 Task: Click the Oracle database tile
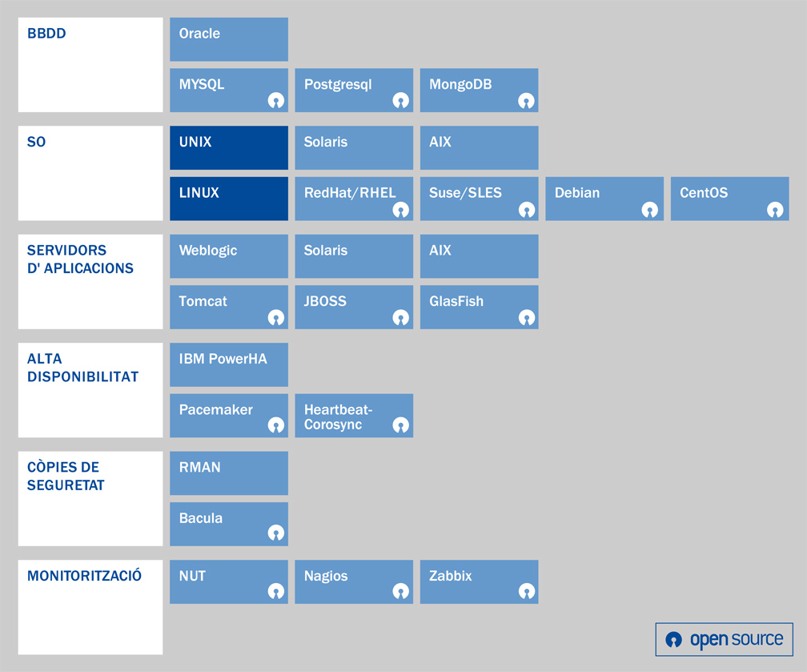point(229,39)
